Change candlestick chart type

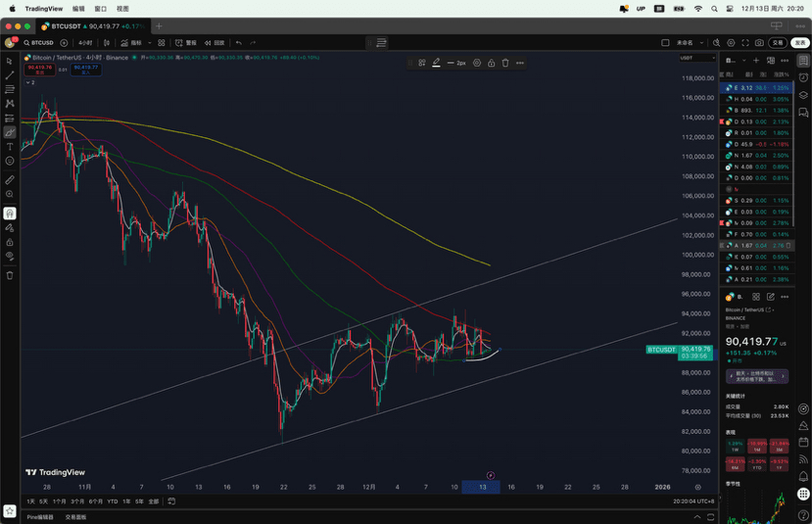click(x=107, y=42)
